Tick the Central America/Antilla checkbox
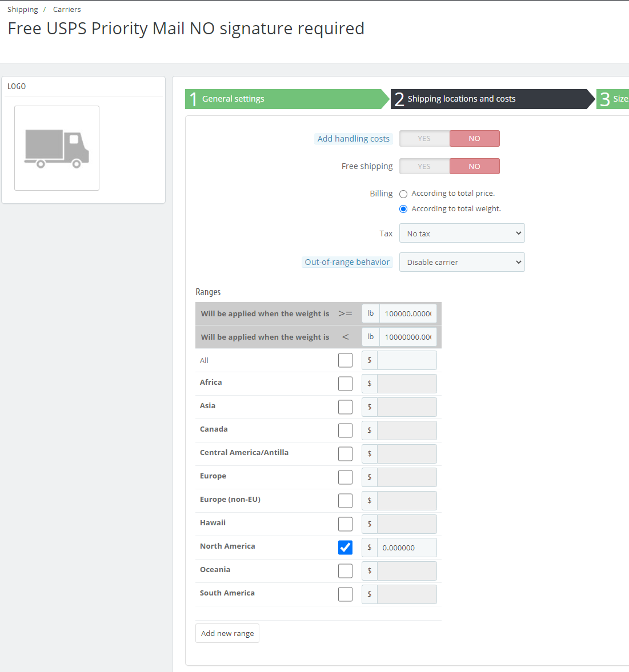 (x=345, y=454)
